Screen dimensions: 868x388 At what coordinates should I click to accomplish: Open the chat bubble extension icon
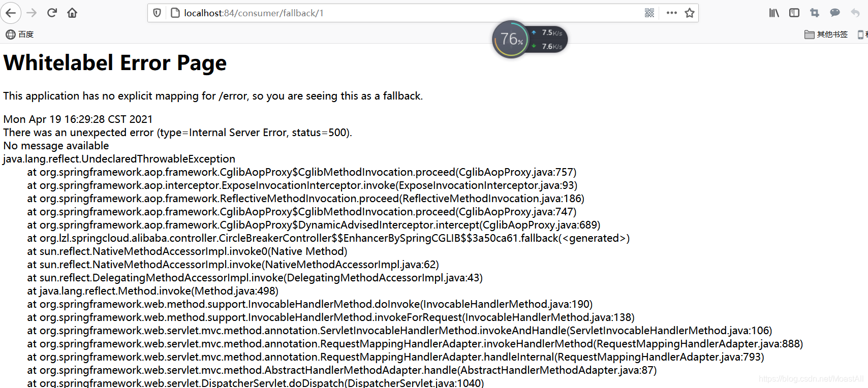[x=835, y=13]
